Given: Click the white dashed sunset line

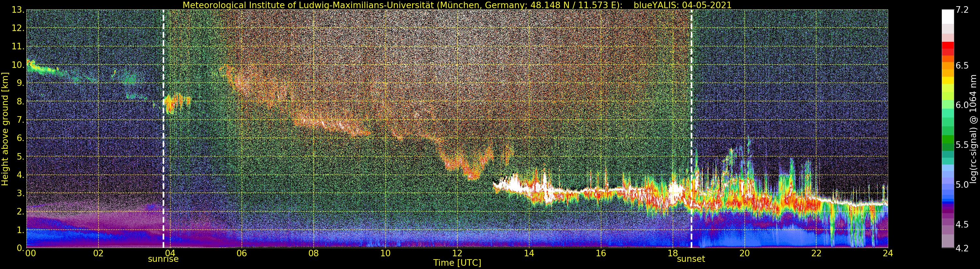Looking at the screenshot, I should click(x=691, y=129).
